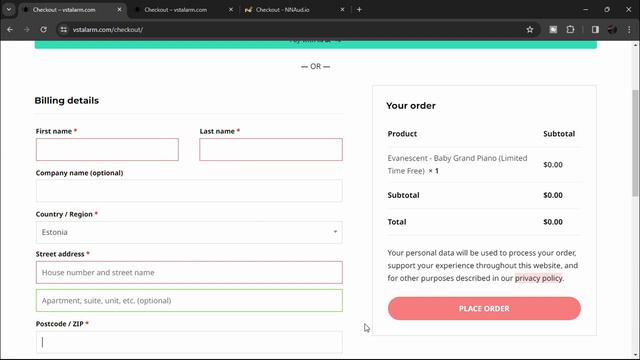Focus the Last name field
This screenshot has height=360, width=640.
tap(271, 149)
